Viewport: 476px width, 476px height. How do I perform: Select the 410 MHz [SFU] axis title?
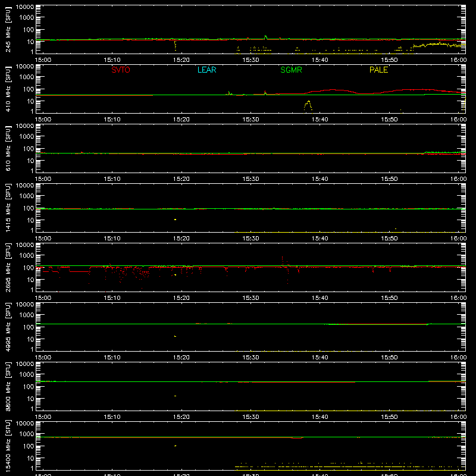coord(8,89)
